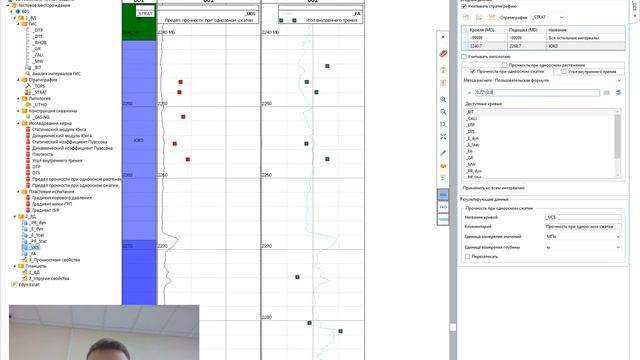Click the zoom in magnifier icon

(x=443, y=99)
